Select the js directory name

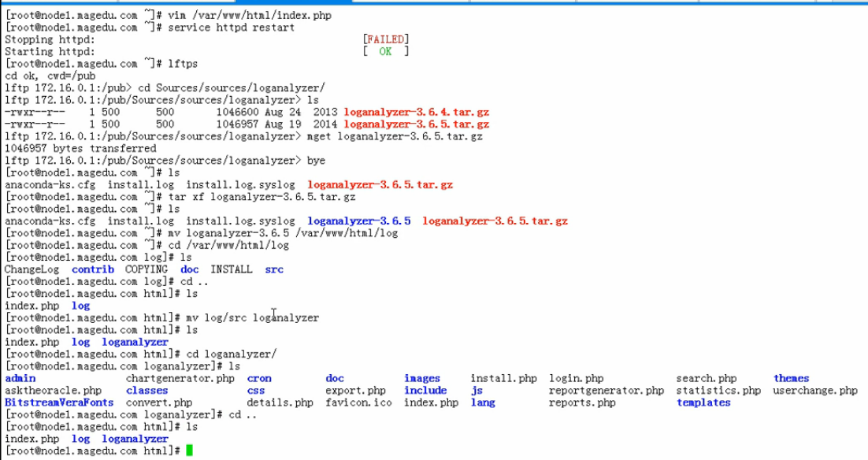coord(477,391)
